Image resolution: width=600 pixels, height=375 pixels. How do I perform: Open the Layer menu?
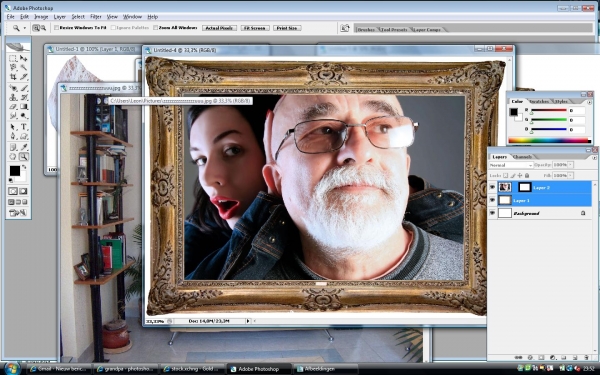point(59,17)
